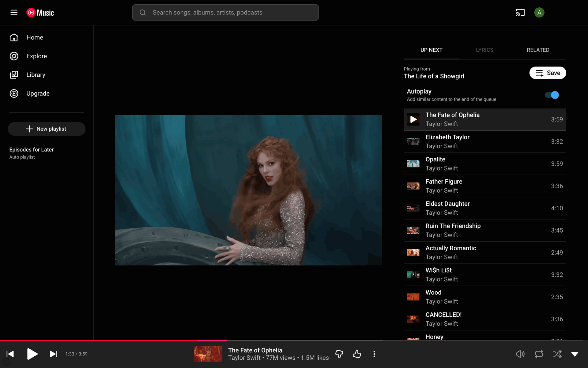Image resolution: width=588 pixels, height=368 pixels.
Task: Open the hamburger guide menu
Action: [14, 13]
